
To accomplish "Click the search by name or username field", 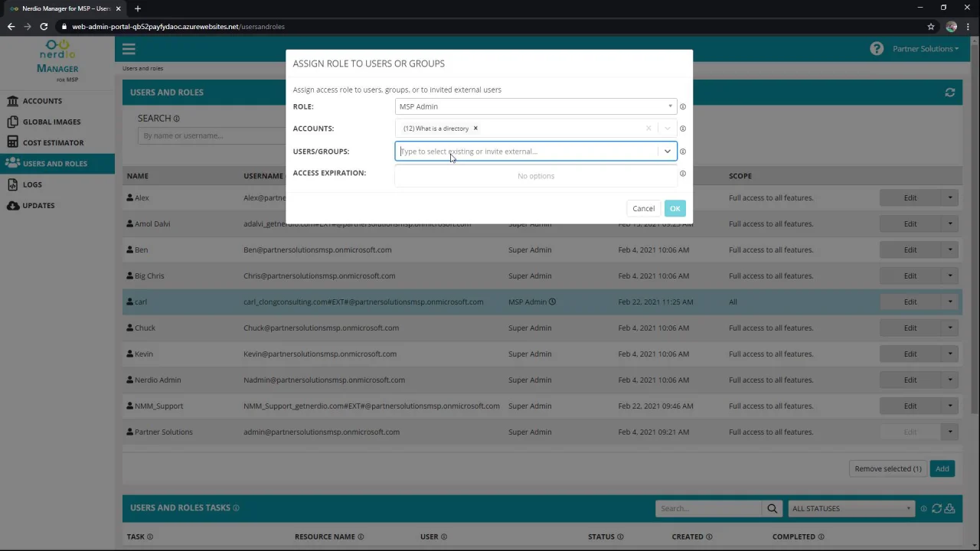I will tap(211, 135).
